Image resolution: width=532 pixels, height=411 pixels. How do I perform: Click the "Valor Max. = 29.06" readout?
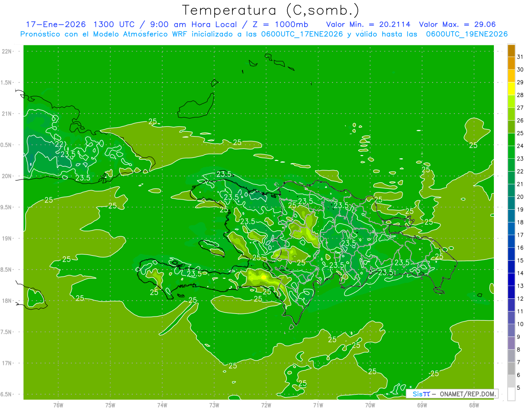pyautogui.click(x=457, y=24)
